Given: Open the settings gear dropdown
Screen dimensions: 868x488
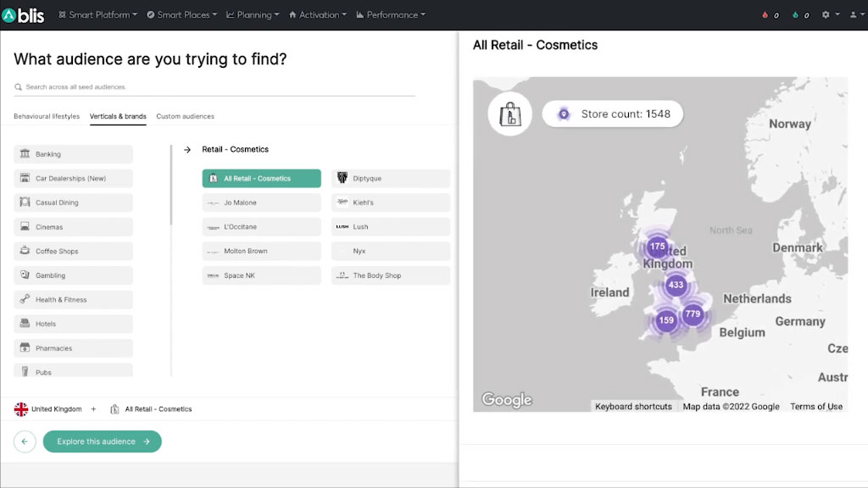Looking at the screenshot, I should [x=831, y=15].
